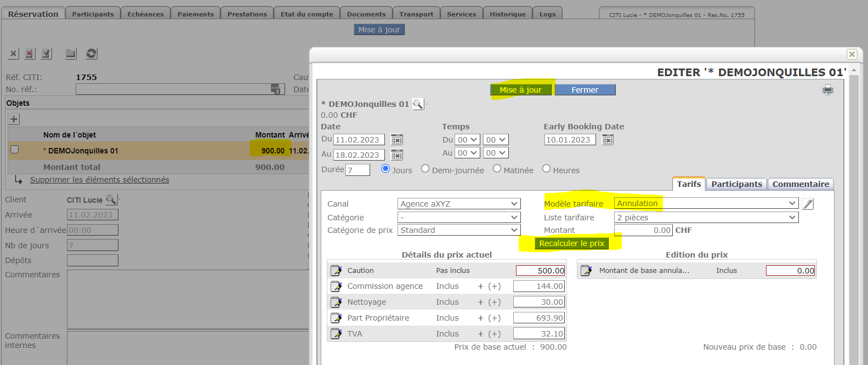Open the Etat du compte tab
The height and width of the screenshot is (365, 868).
[307, 14]
